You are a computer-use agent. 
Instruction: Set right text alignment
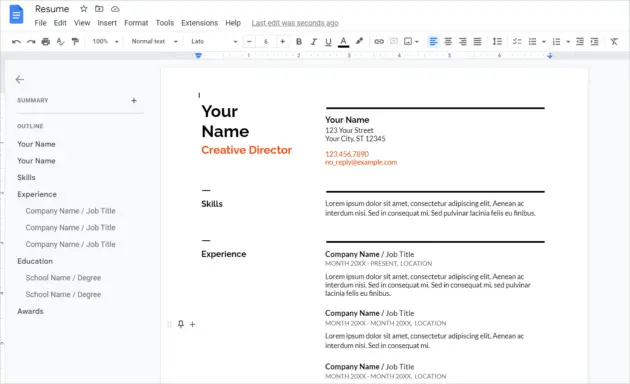pyautogui.click(x=463, y=41)
